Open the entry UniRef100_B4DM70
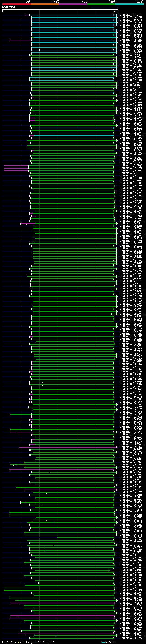Screen dimensions: 146x644 pyautogui.click(x=131, y=409)
